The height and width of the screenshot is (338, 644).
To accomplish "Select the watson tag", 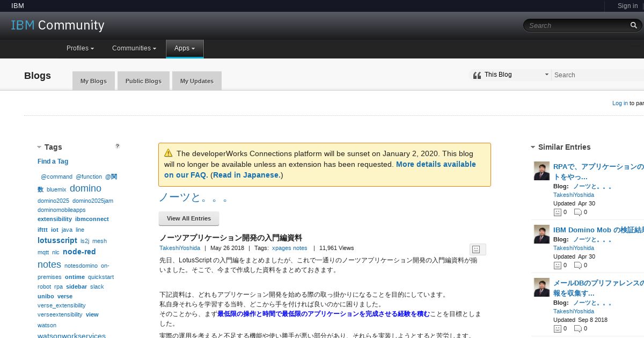I will pyautogui.click(x=47, y=325).
